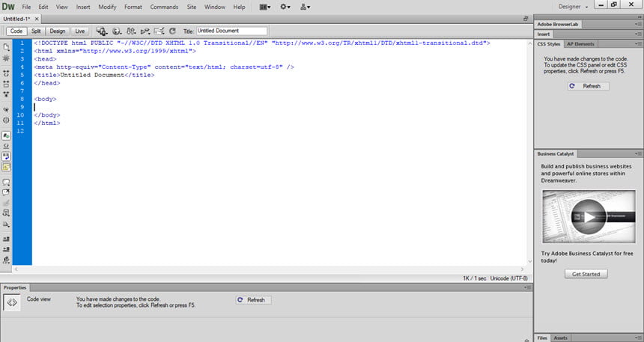Click Preview in browser globe icon
The image size is (644, 342).
[117, 31]
